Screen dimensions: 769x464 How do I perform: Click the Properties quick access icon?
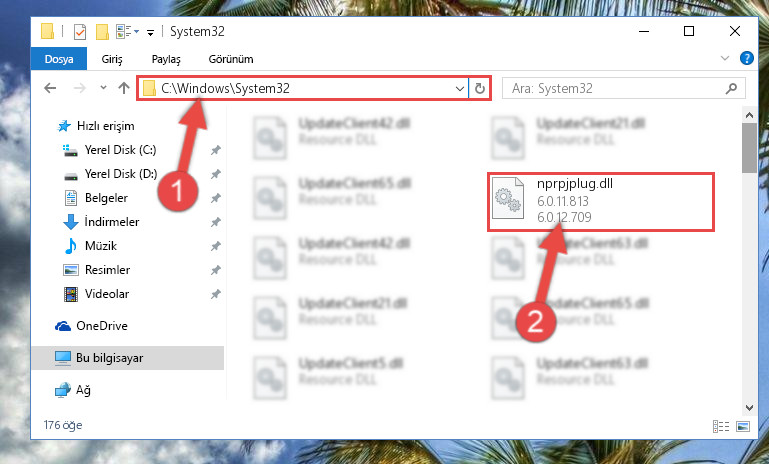79,32
